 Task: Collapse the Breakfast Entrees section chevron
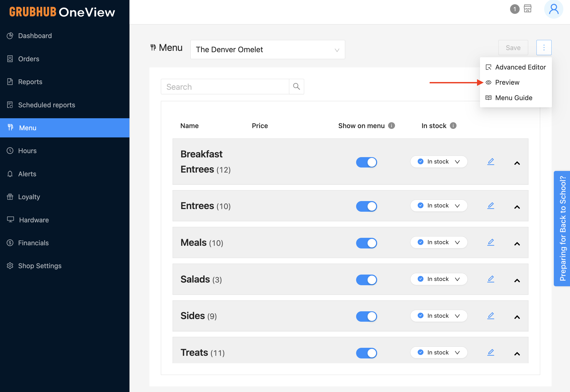(517, 163)
